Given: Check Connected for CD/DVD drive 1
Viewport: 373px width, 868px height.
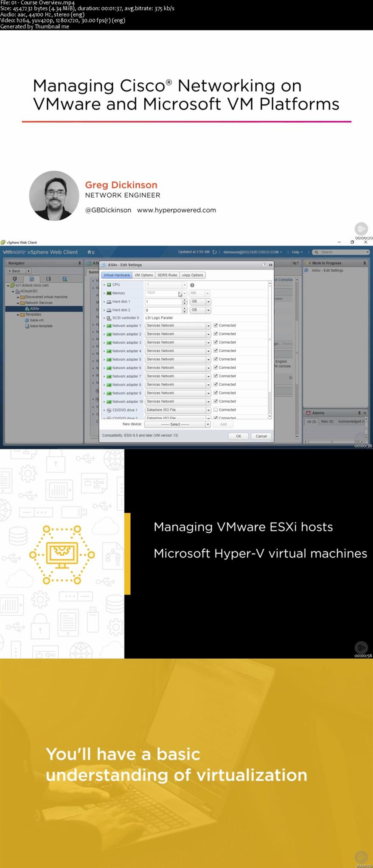Looking at the screenshot, I should click(216, 410).
